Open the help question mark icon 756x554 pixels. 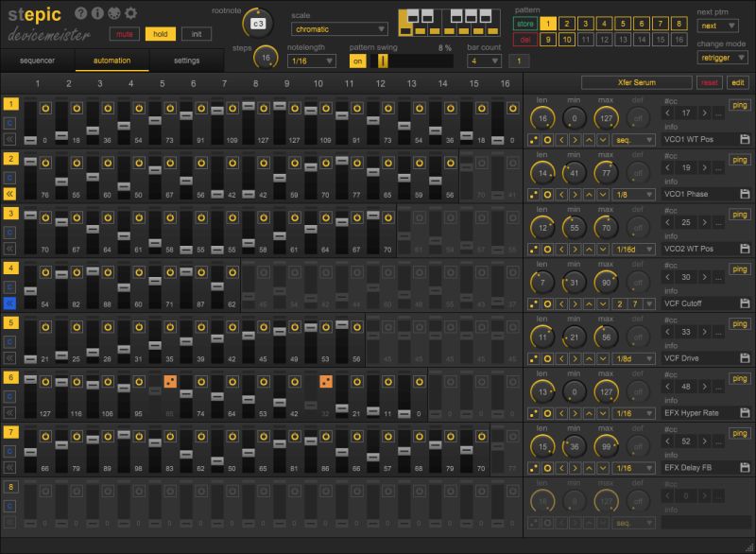(82, 14)
